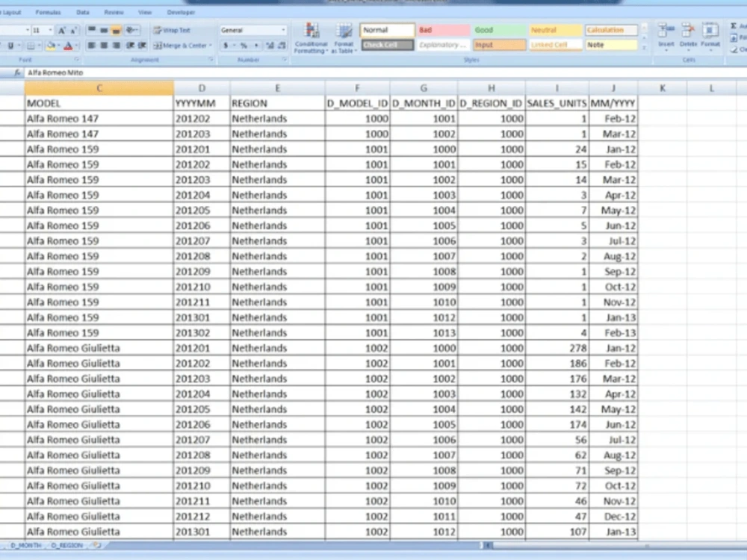Toggle align text right
This screenshot has height=560, width=747.
[x=116, y=46]
